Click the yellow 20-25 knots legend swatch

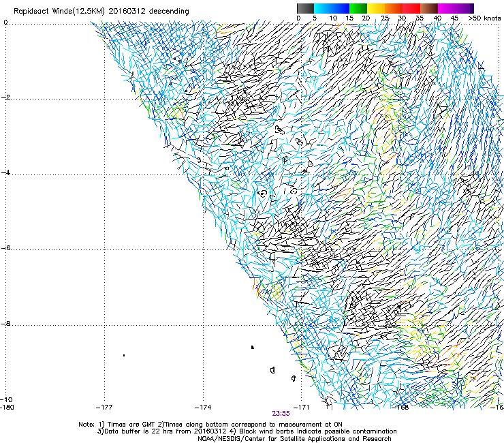coord(376,8)
